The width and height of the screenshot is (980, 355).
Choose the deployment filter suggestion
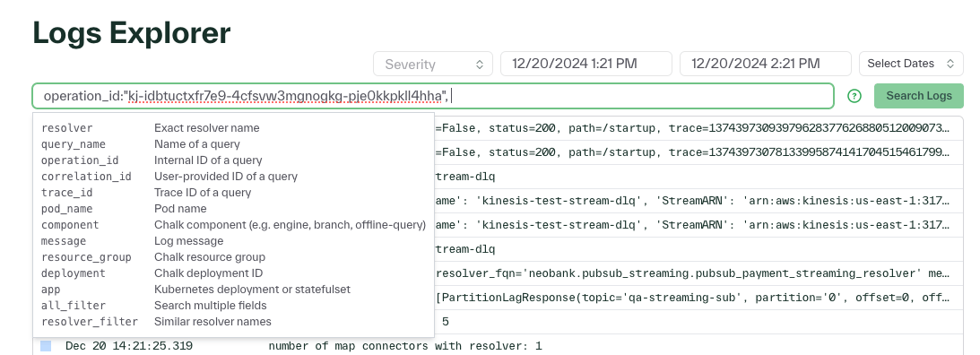click(233, 273)
